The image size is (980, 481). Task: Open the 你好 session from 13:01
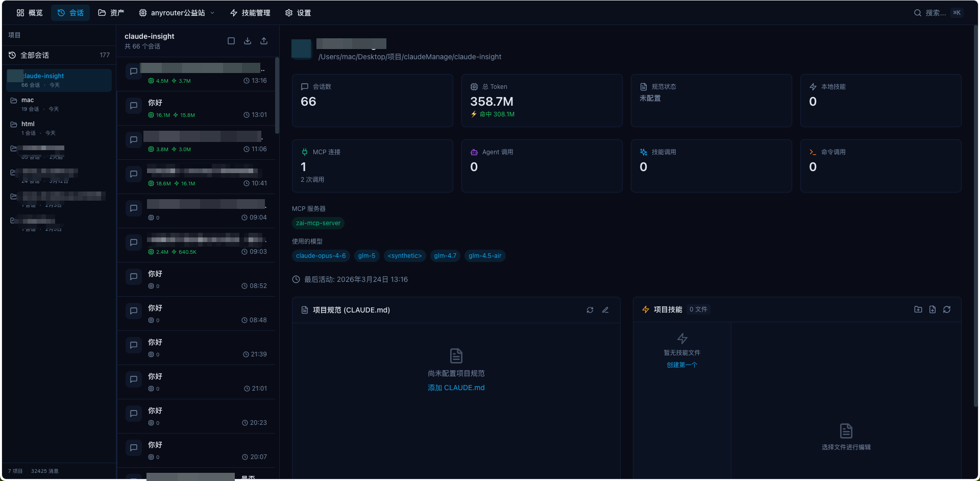coord(196,108)
